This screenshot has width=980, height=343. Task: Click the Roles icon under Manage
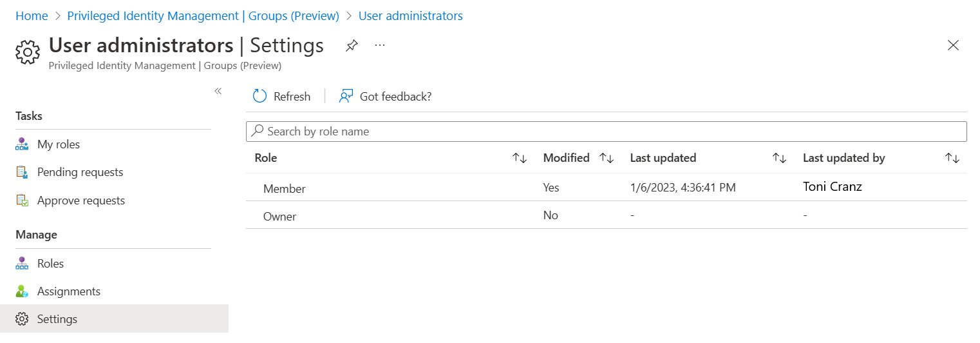[x=23, y=264]
